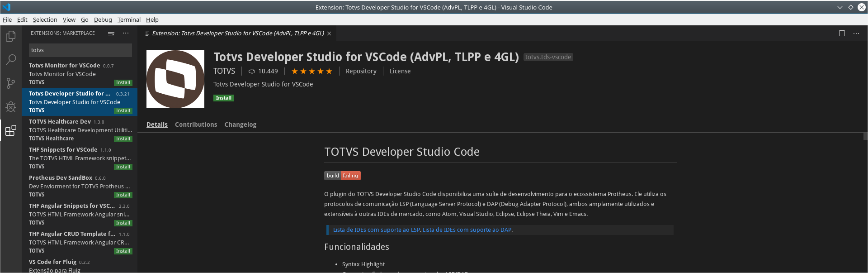868x273 pixels.
Task: Install Protheus Dev SandBox extension
Action: tap(123, 195)
